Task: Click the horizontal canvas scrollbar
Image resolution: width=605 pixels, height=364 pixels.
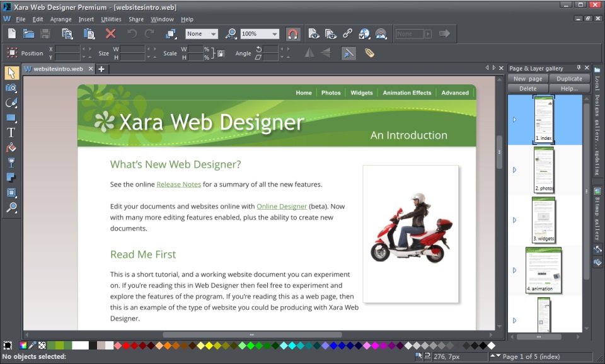Action: [x=252, y=334]
